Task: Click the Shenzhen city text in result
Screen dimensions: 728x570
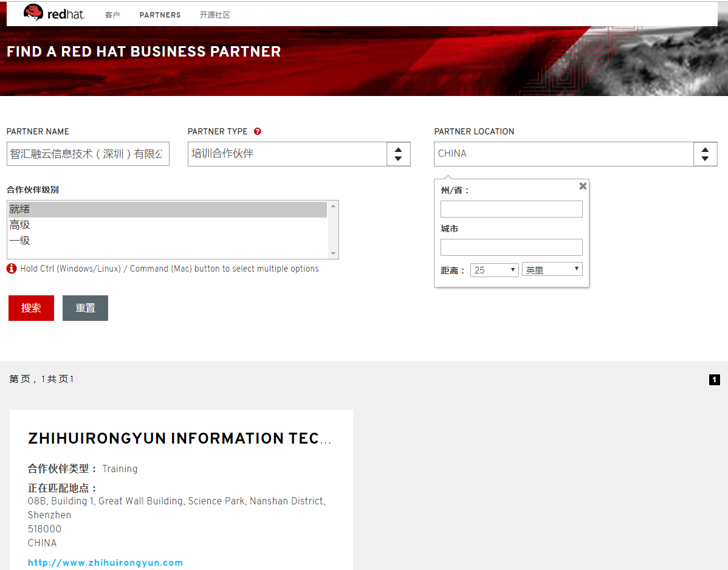Action: pos(49,515)
